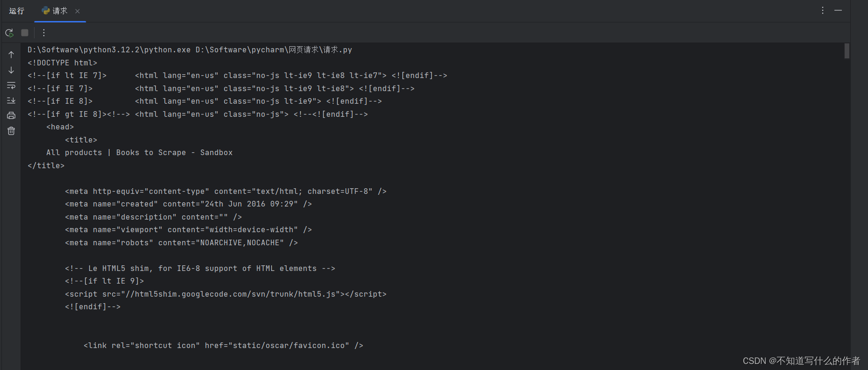Clear all console output with trash icon

[x=11, y=131]
